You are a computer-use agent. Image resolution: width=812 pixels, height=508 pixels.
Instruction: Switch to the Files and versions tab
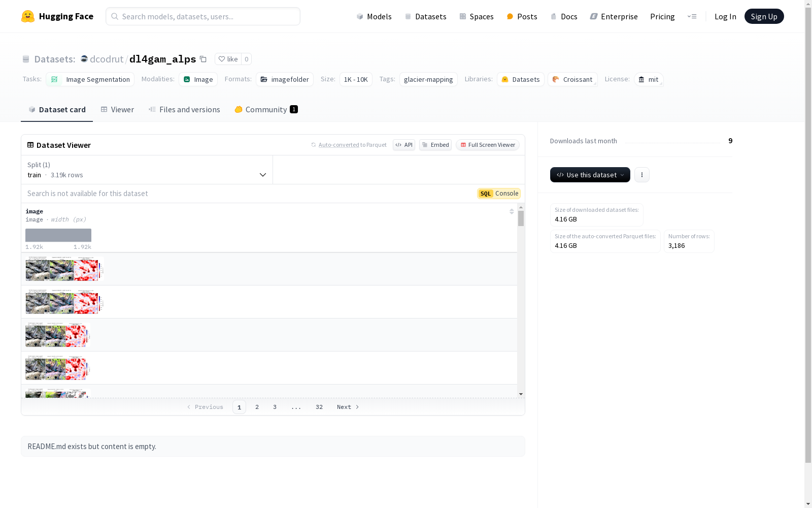click(x=184, y=109)
